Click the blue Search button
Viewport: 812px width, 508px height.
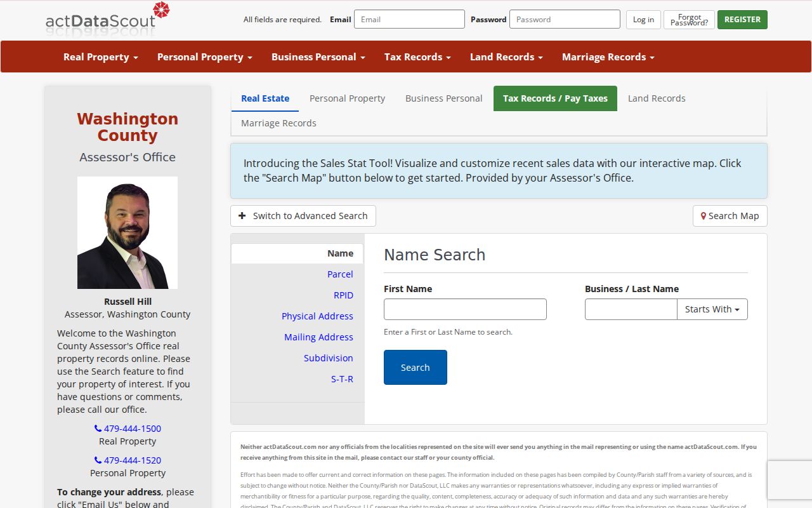[x=416, y=367]
